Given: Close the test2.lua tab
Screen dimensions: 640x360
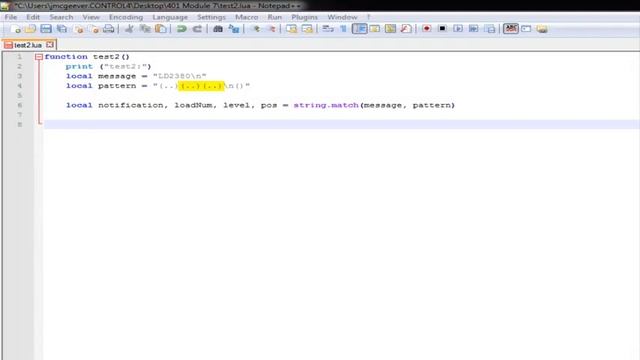Looking at the screenshot, I should (50, 44).
